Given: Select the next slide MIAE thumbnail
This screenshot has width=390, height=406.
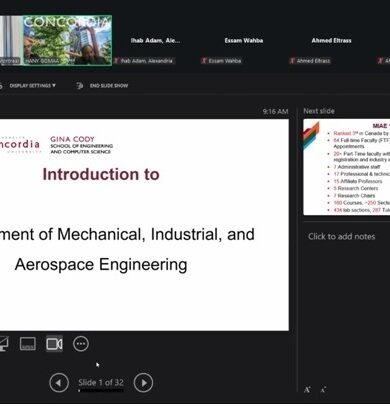Looking at the screenshot, I should coord(347,167).
